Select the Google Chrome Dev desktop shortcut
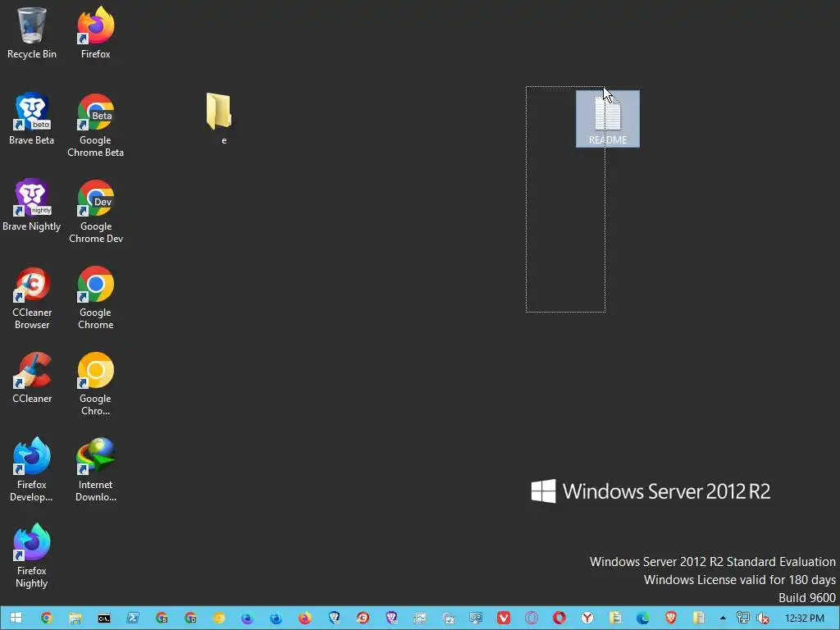The width and height of the screenshot is (840, 630). [95, 211]
